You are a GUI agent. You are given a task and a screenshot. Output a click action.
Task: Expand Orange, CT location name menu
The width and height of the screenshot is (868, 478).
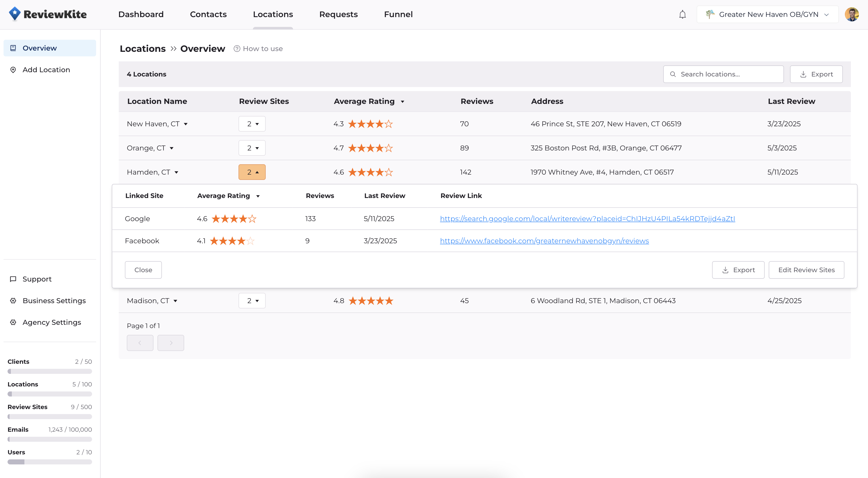172,148
